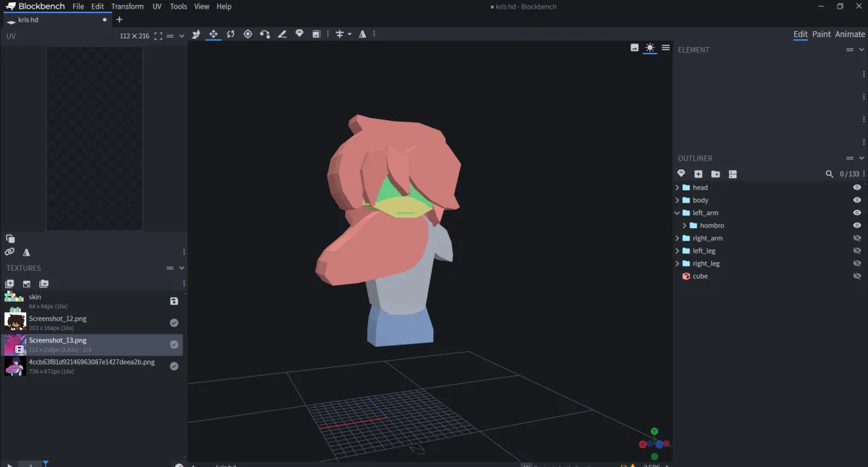Screen dimensions: 868x467
Task: Open the Edit menu
Action: tap(98, 7)
